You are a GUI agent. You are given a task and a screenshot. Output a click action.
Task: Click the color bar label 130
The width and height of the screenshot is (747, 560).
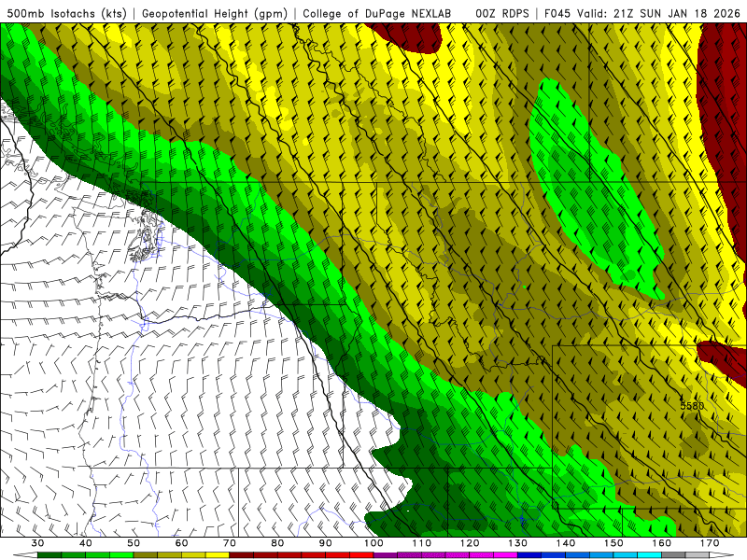518,543
